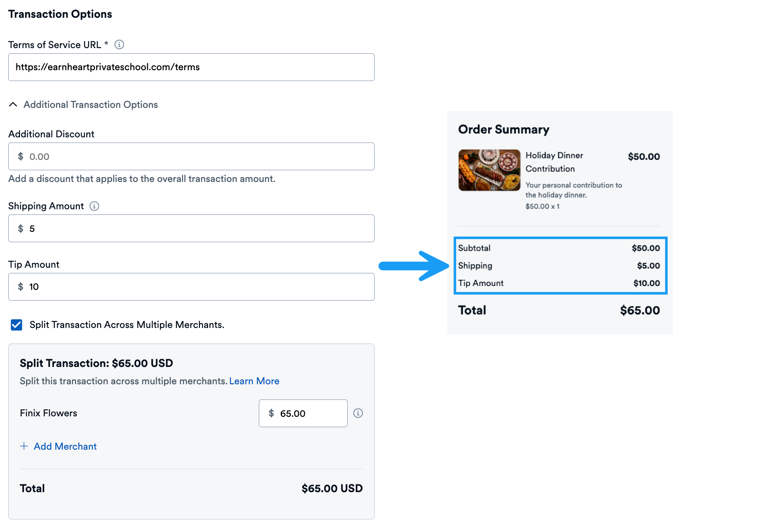The height and width of the screenshot is (532, 757).
Task: Click the Terms of Service URL info icon
Action: 119,44
